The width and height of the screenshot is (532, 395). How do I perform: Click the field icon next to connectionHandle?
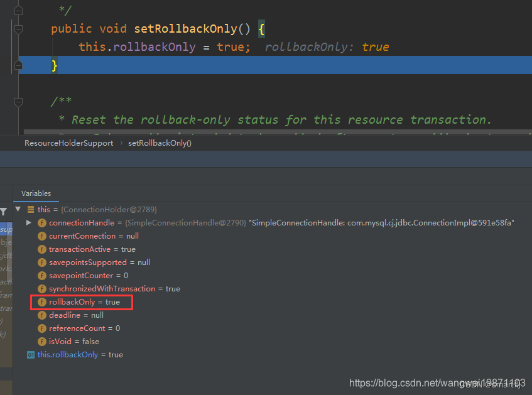(x=41, y=223)
